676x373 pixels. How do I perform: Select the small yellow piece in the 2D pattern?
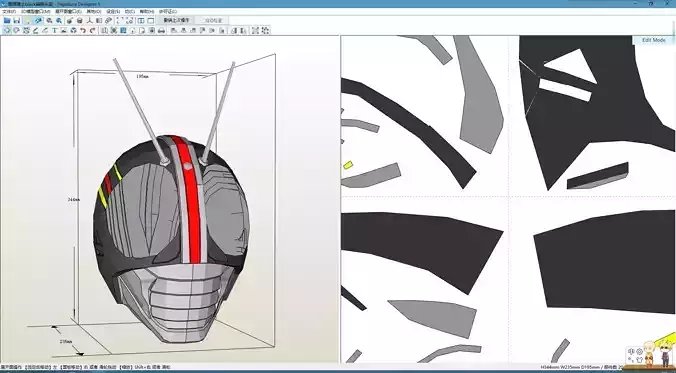[348, 164]
